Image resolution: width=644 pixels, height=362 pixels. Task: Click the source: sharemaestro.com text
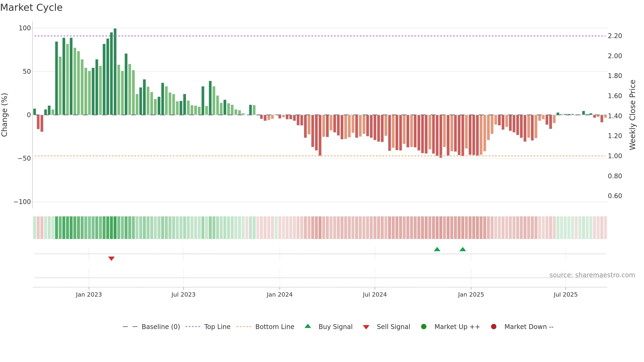click(592, 275)
